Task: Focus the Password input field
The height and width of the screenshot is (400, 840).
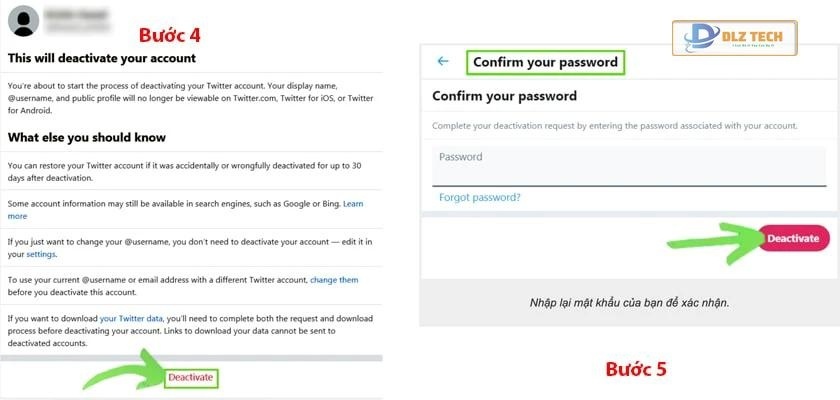Action: [628, 165]
